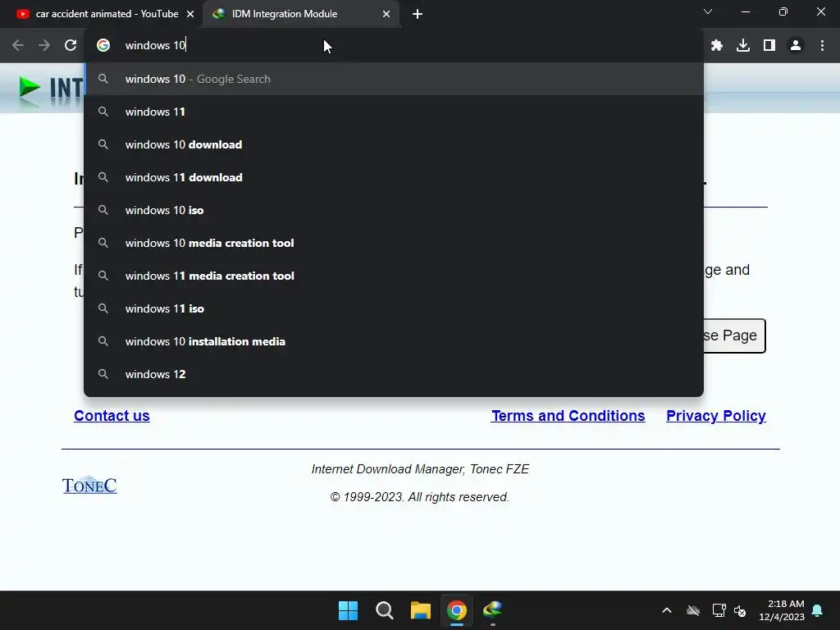Open network display tray icon
This screenshot has height=630, width=840.
[719, 610]
